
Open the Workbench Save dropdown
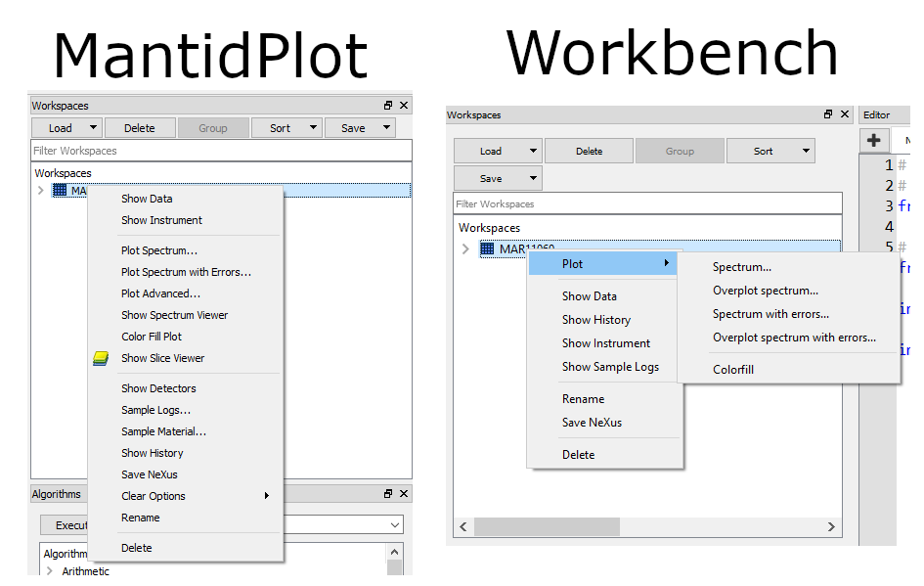[533, 179]
